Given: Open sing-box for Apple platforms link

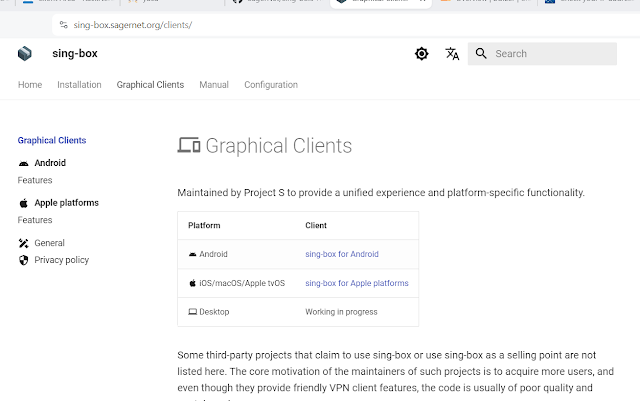Looking at the screenshot, I should 356,283.
